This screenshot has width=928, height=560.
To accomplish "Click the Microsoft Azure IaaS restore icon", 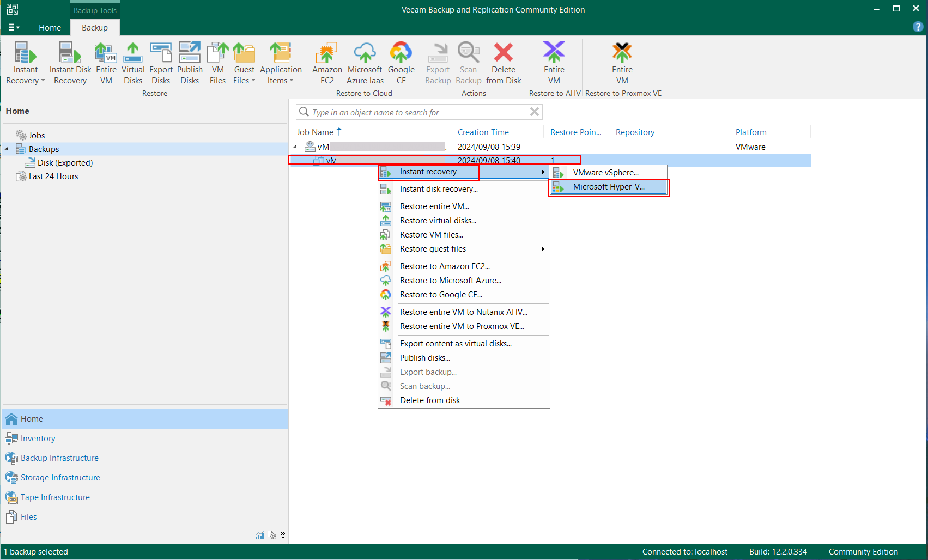I will tap(365, 53).
